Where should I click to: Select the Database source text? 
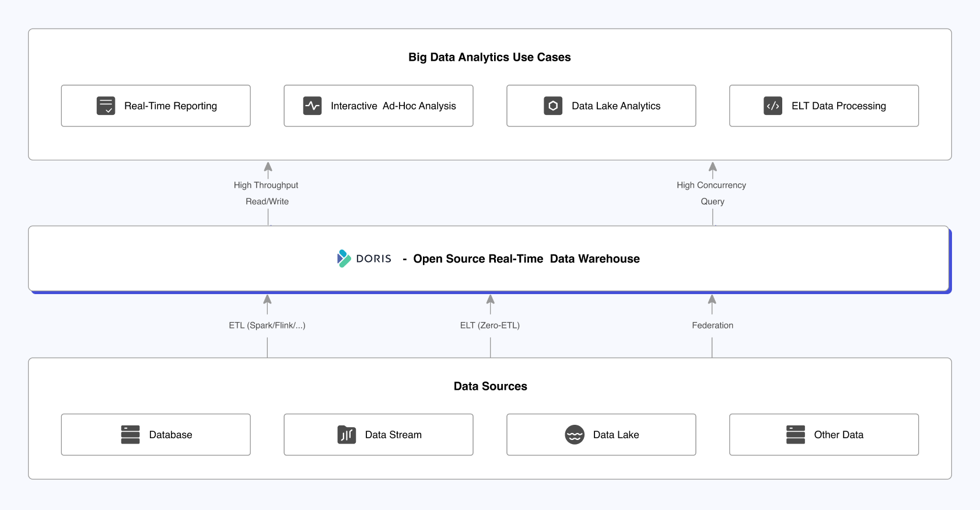point(170,435)
